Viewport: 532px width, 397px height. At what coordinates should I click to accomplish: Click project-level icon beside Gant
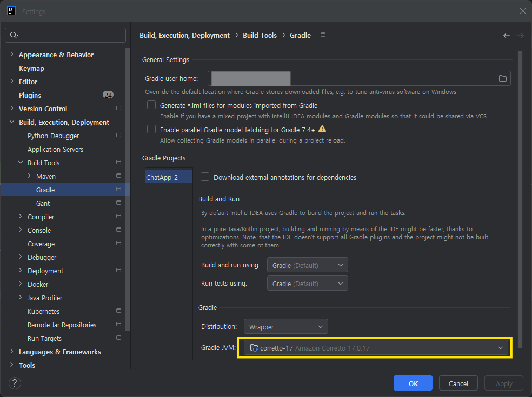[118, 203]
